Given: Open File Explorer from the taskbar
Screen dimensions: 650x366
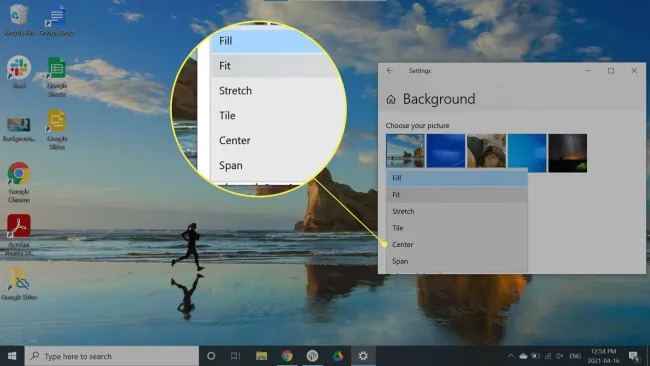Looking at the screenshot, I should 261,356.
